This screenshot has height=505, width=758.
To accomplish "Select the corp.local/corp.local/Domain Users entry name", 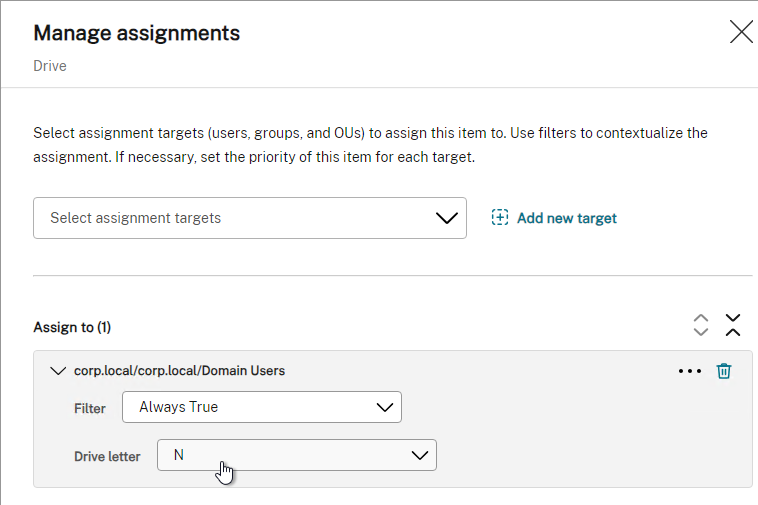I will click(179, 371).
